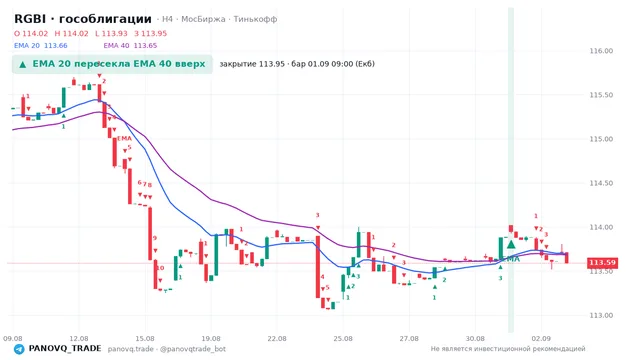Click the 'МосБиржа' exchange label
Screen dimensions: 640x360
pos(203,19)
